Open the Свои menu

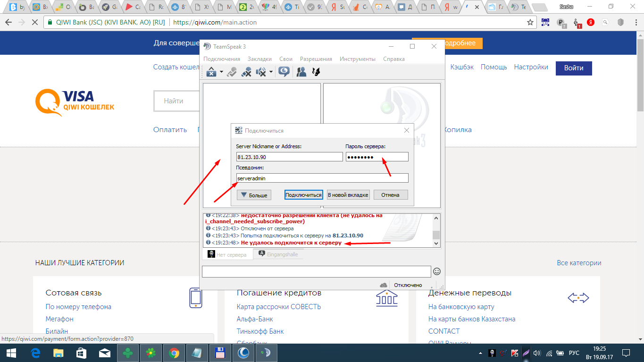coord(286,59)
